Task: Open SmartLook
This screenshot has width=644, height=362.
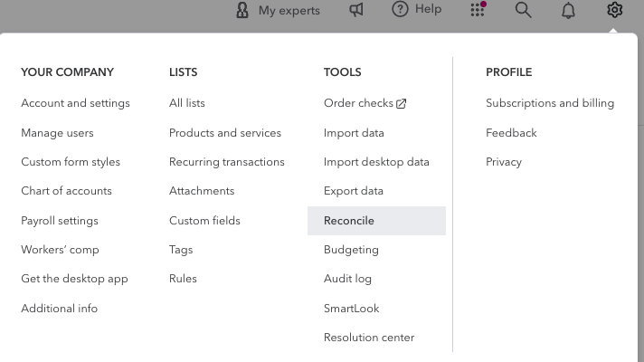Action: click(352, 309)
